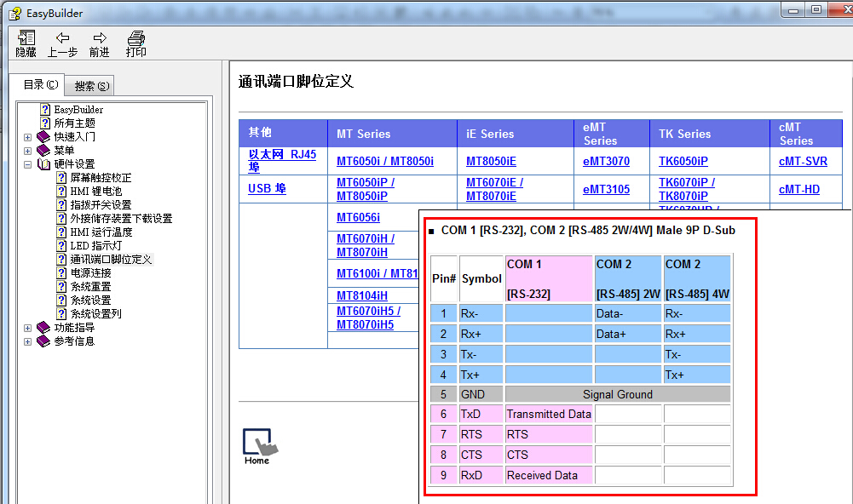The width and height of the screenshot is (853, 504).
Task: Open the MT6056i link
Action: point(358,217)
